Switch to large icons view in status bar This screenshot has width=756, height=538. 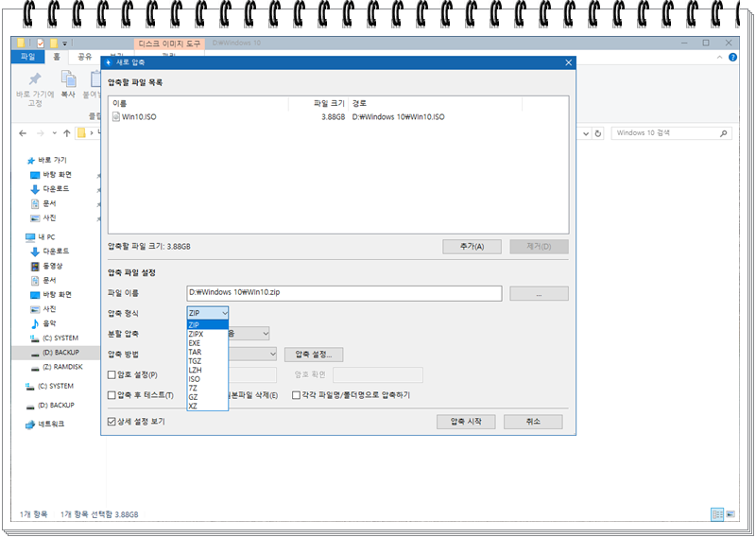(730, 514)
